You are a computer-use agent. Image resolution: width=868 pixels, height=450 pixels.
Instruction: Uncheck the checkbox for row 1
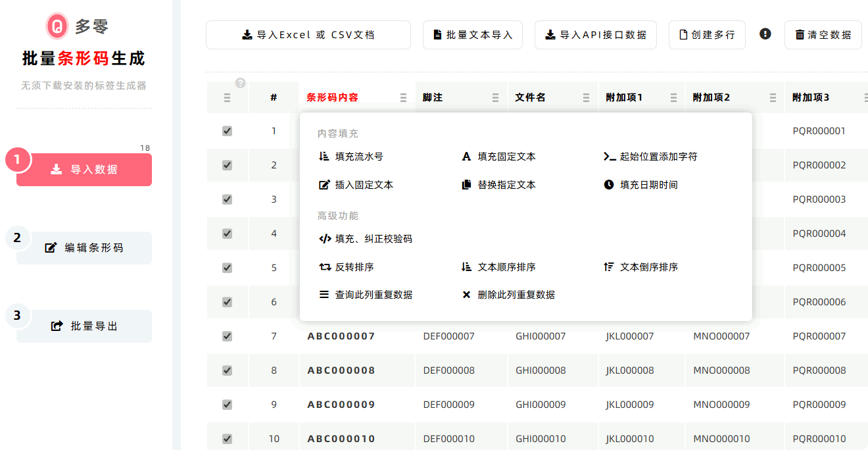(x=228, y=131)
